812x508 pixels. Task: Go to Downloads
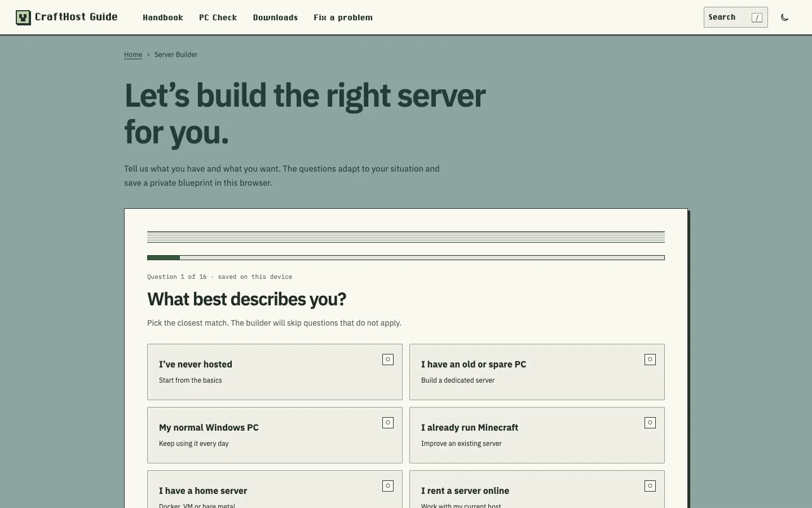(275, 17)
